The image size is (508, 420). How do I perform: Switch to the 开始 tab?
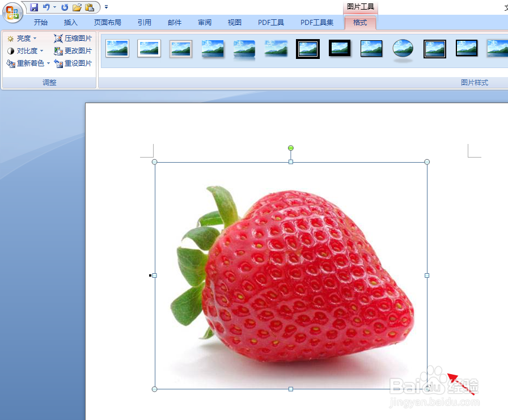pos(41,22)
